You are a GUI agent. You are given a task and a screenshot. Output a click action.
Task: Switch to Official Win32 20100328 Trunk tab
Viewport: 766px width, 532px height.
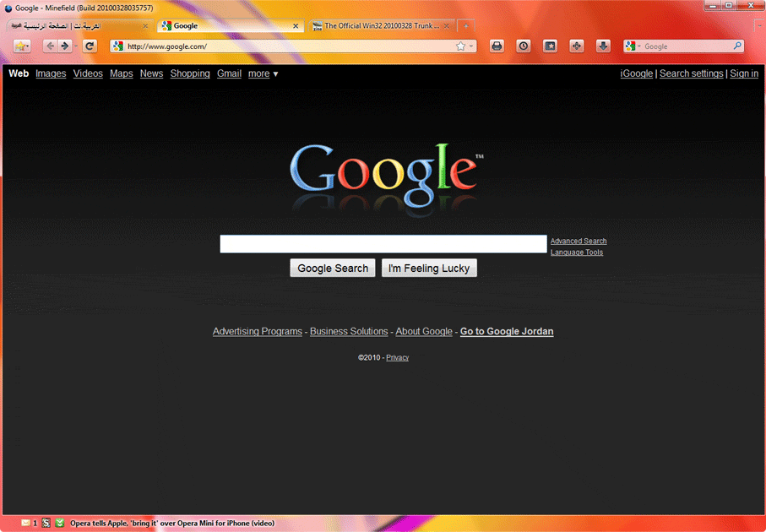point(381,26)
